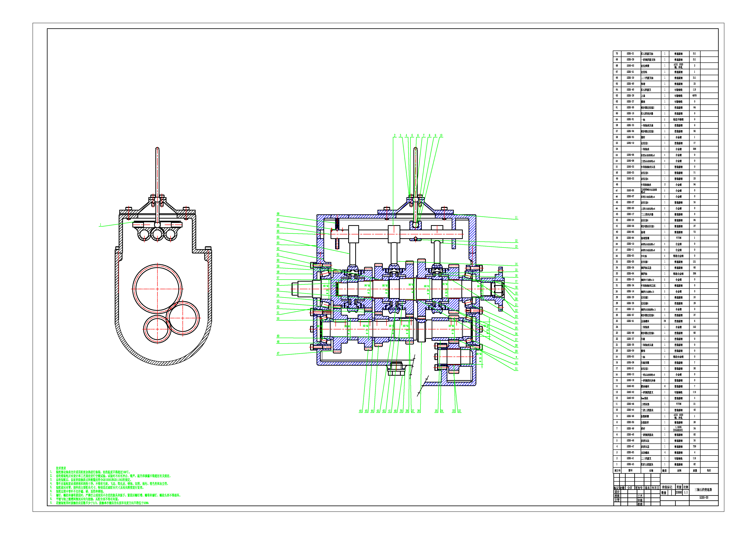
Task: Click balloon label '32' below section view
Action: (x=459, y=411)
